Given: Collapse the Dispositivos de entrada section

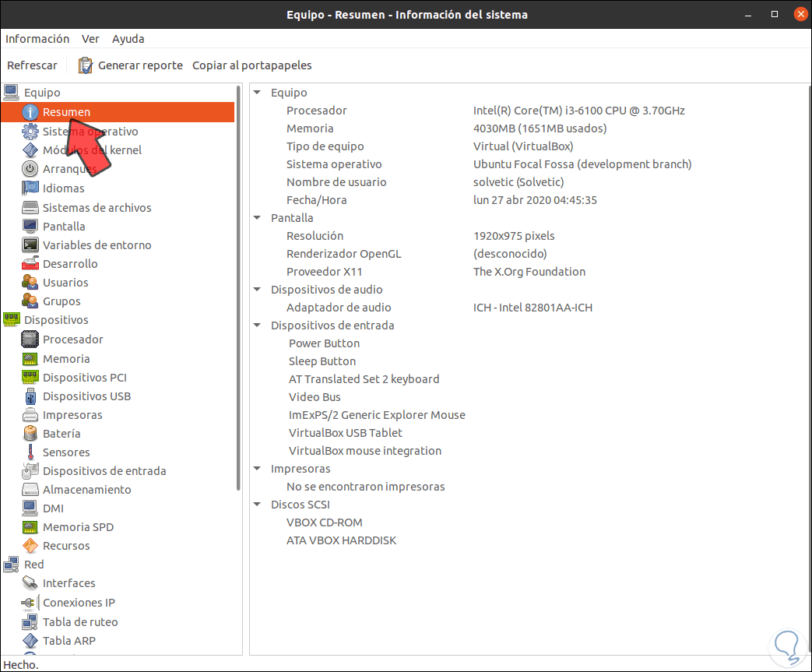Looking at the screenshot, I should tap(257, 325).
